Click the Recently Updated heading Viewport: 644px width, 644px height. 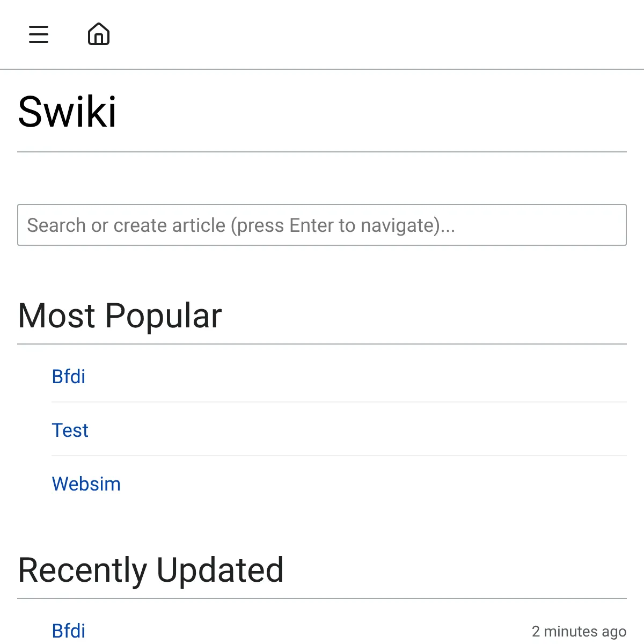(x=151, y=570)
